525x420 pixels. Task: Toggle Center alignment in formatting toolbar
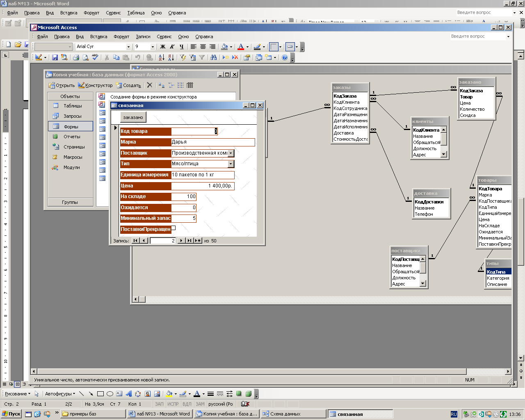pyautogui.click(x=203, y=47)
